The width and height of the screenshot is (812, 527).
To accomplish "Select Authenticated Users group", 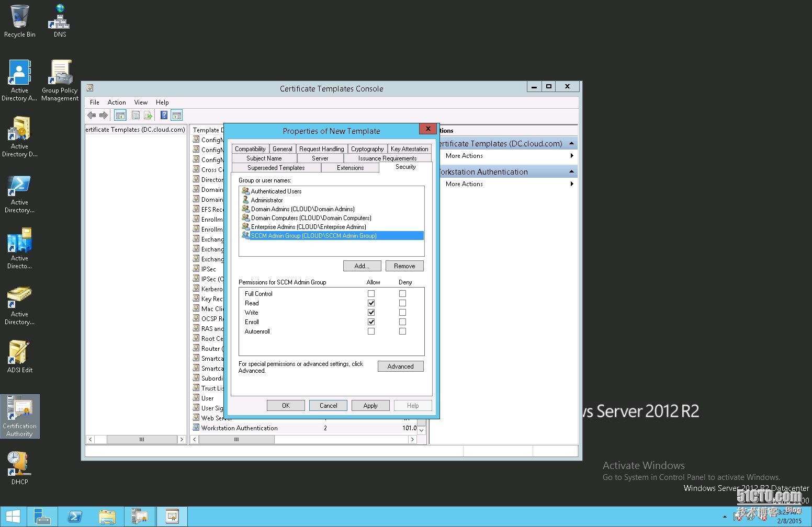I will [276, 191].
